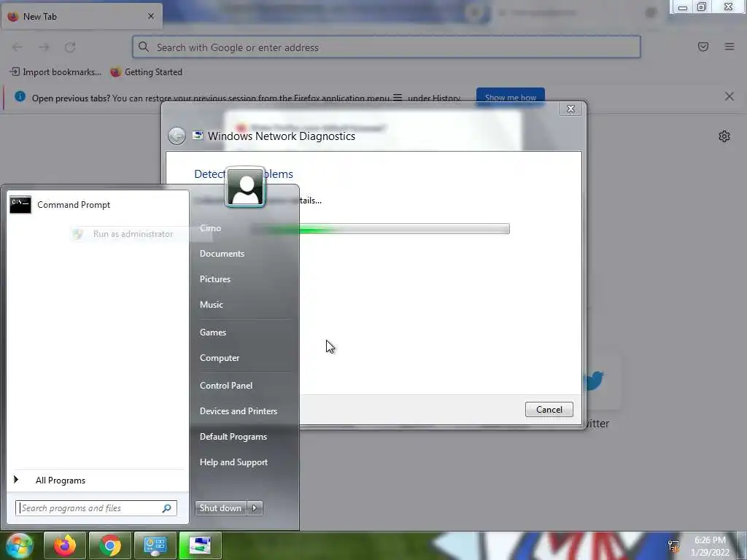Close the Windows Network Diagnostics dialog

pos(570,109)
